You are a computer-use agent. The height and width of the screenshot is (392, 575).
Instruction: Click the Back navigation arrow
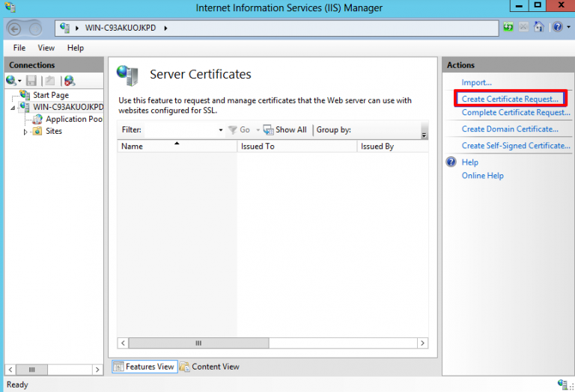point(14,28)
